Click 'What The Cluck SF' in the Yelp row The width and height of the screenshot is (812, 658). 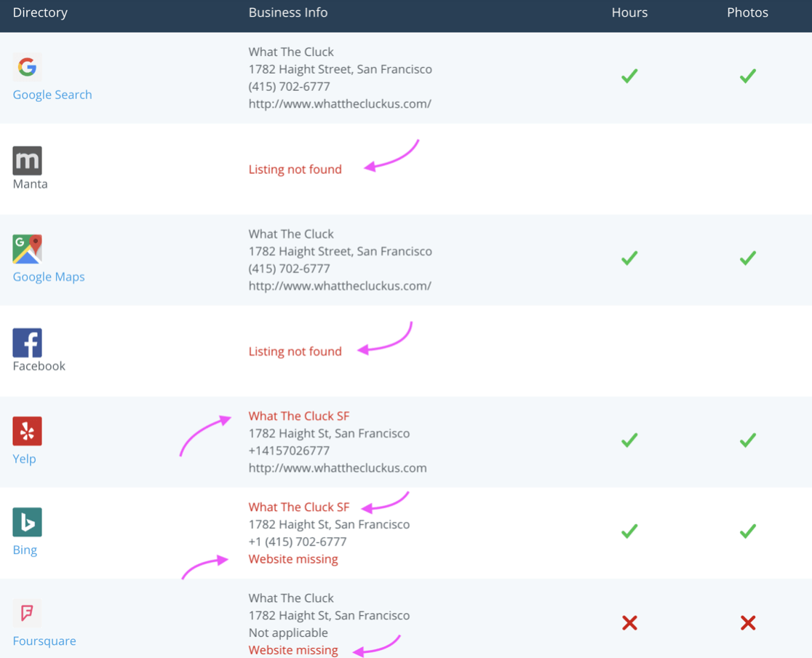tap(299, 416)
